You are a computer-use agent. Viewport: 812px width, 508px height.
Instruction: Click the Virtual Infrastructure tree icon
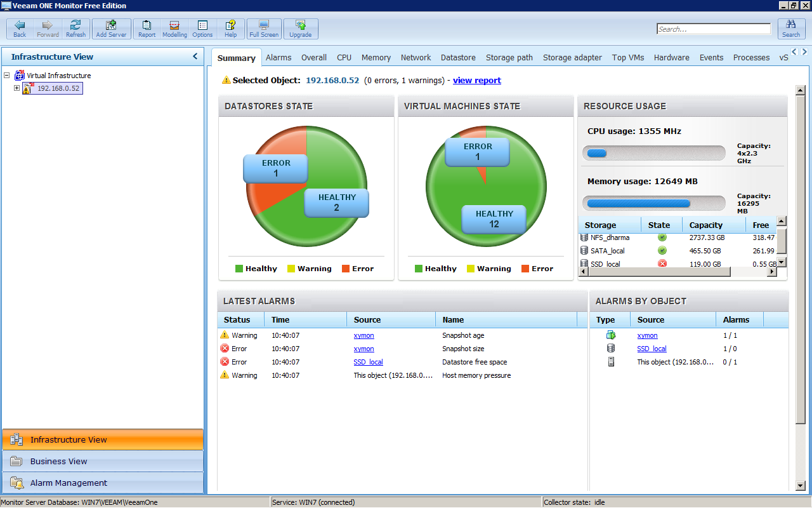[x=19, y=76]
